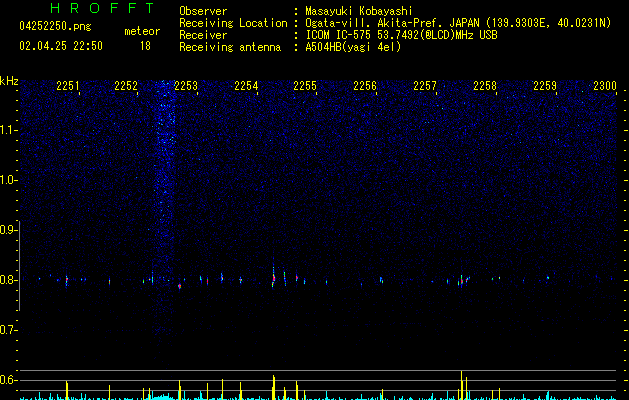Click the 2258 time marker
Image resolution: width=629 pixels, height=400 pixels.
tap(485, 86)
